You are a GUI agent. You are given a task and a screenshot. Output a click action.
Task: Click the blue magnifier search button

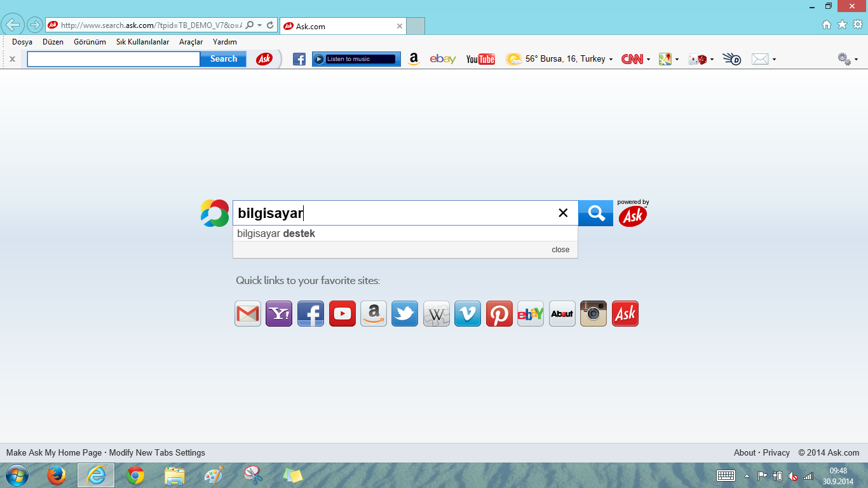point(596,213)
